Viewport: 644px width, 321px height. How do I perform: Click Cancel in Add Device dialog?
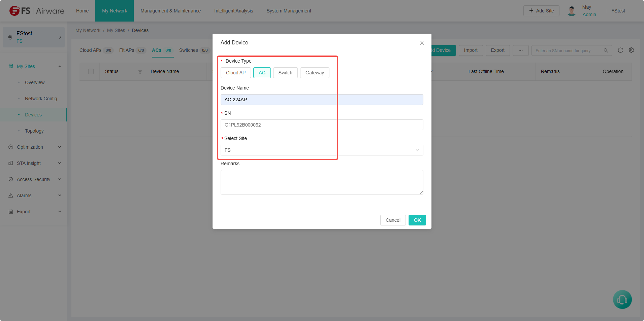393,220
